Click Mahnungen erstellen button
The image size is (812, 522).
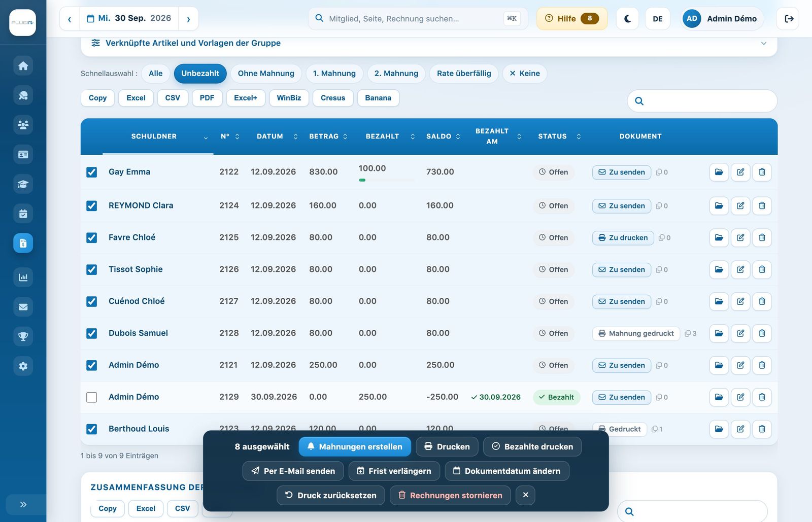(355, 447)
